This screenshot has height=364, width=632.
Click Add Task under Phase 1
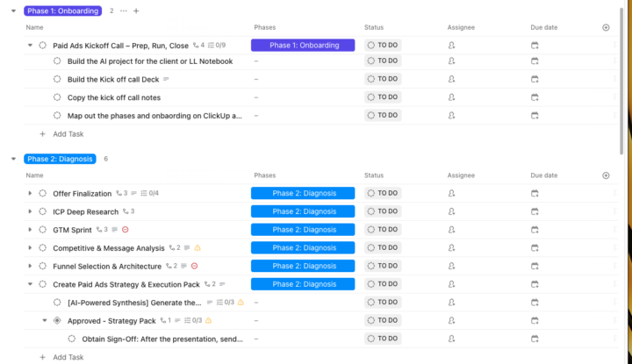coord(68,134)
